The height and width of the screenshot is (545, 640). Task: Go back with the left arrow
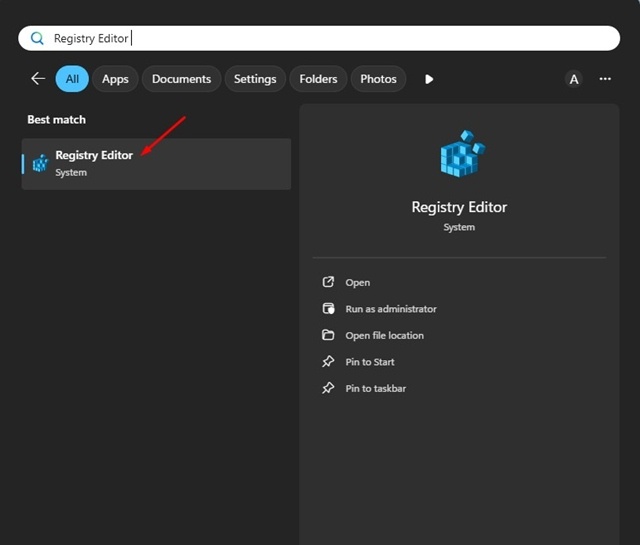tap(38, 78)
